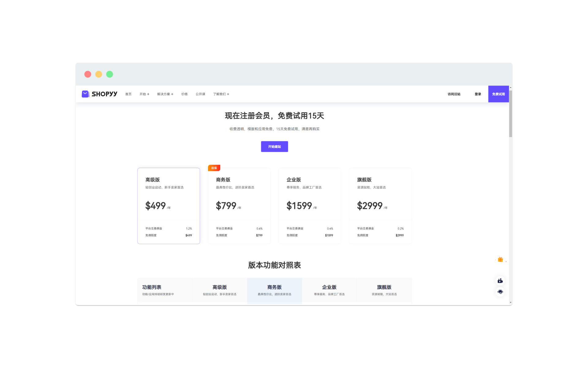Click the orange 超值 badge
588x368 pixels.
click(214, 168)
